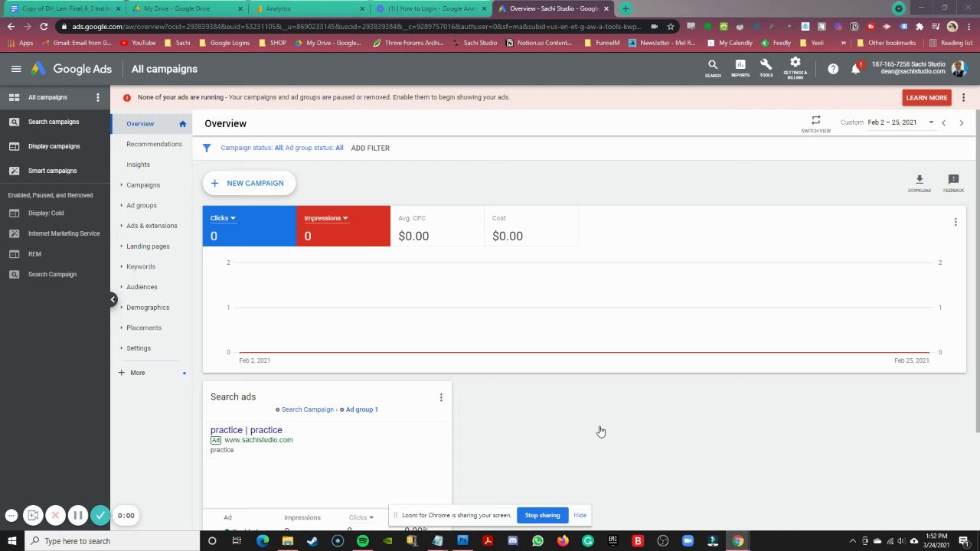Click Windows Start button
Screen dimensions: 980x551
(x=11, y=541)
